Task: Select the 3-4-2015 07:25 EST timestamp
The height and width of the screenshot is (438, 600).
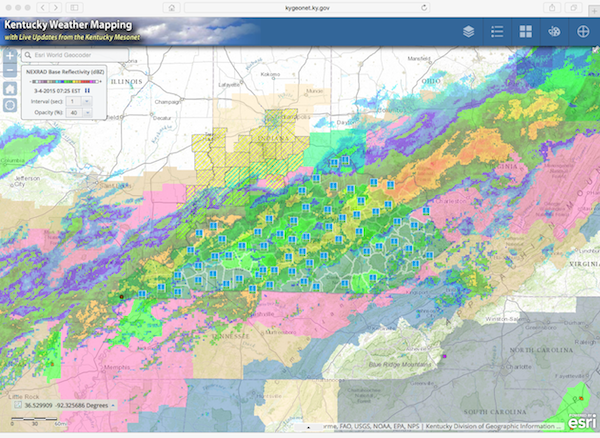Action: pyautogui.click(x=57, y=91)
